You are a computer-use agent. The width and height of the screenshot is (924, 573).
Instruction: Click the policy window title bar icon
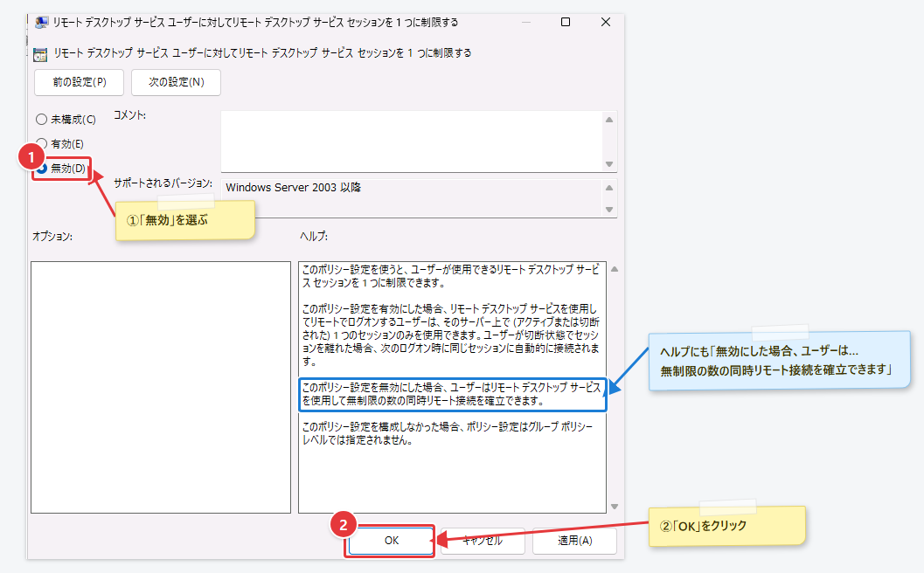tap(41, 23)
